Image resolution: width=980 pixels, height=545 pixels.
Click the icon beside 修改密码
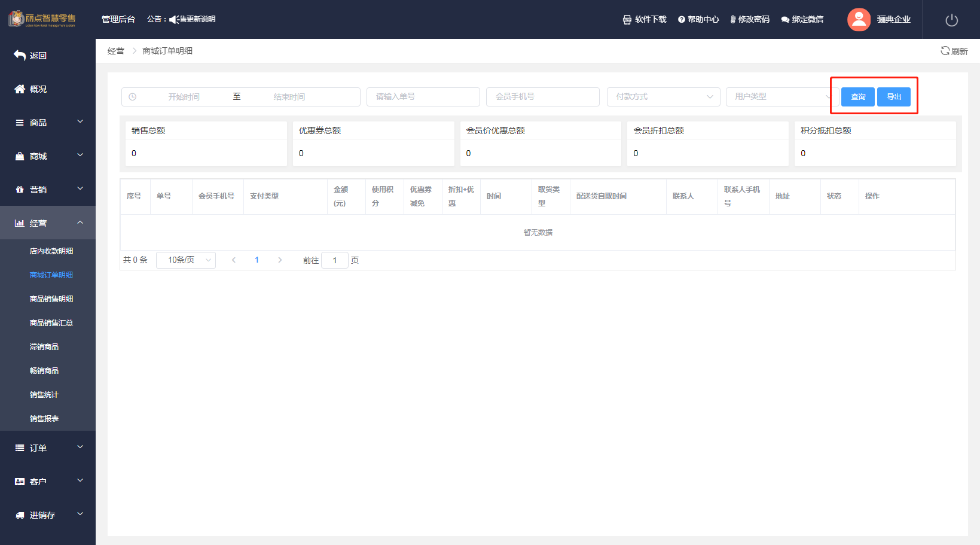click(733, 19)
